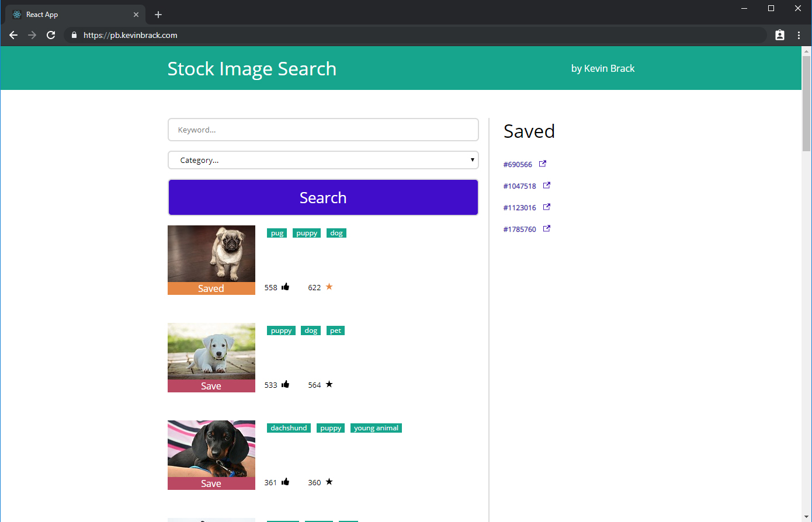Open saved image link #1785760
Image resolution: width=812 pixels, height=522 pixels.
[519, 229]
